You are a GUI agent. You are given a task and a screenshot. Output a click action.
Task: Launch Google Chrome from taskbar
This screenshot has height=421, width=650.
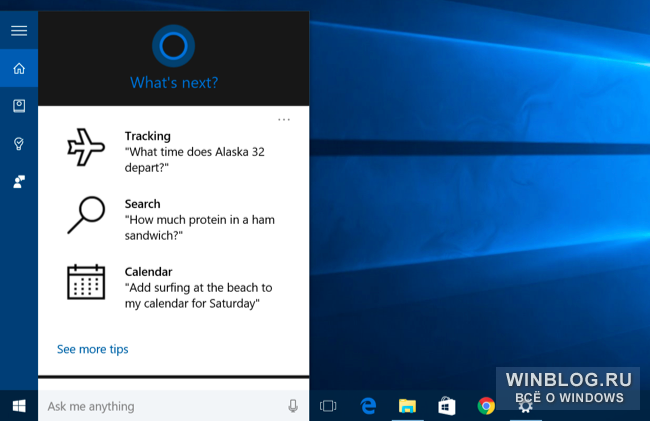pyautogui.click(x=486, y=406)
